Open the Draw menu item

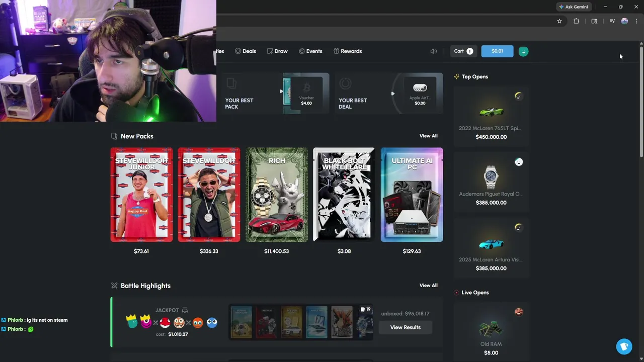pyautogui.click(x=277, y=51)
